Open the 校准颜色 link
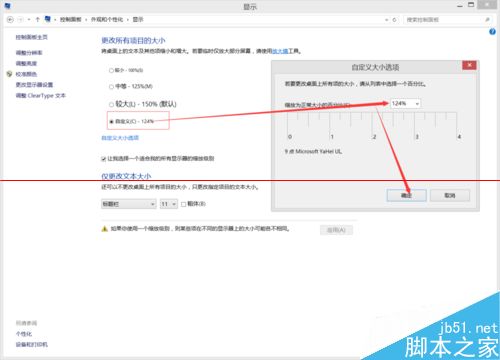 [x=26, y=74]
